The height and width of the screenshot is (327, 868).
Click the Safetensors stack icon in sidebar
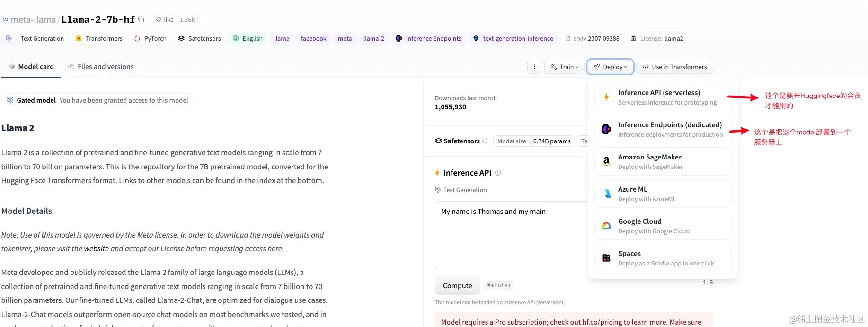(x=438, y=141)
